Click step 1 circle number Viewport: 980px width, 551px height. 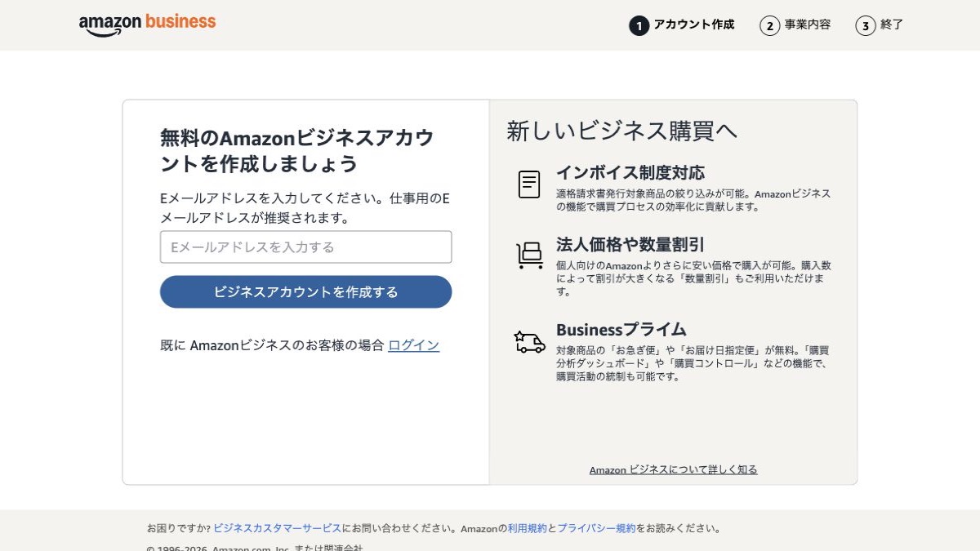[639, 25]
